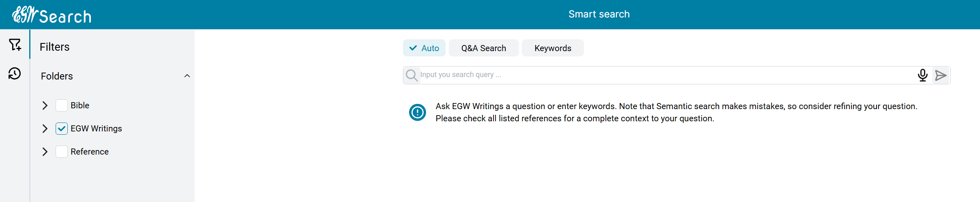Click the info exclamation circle icon
The width and height of the screenshot is (980, 202).
[x=417, y=112]
